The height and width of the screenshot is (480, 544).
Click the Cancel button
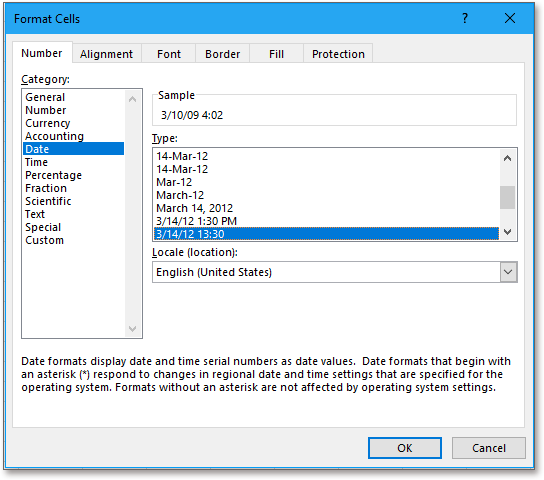[x=488, y=448]
